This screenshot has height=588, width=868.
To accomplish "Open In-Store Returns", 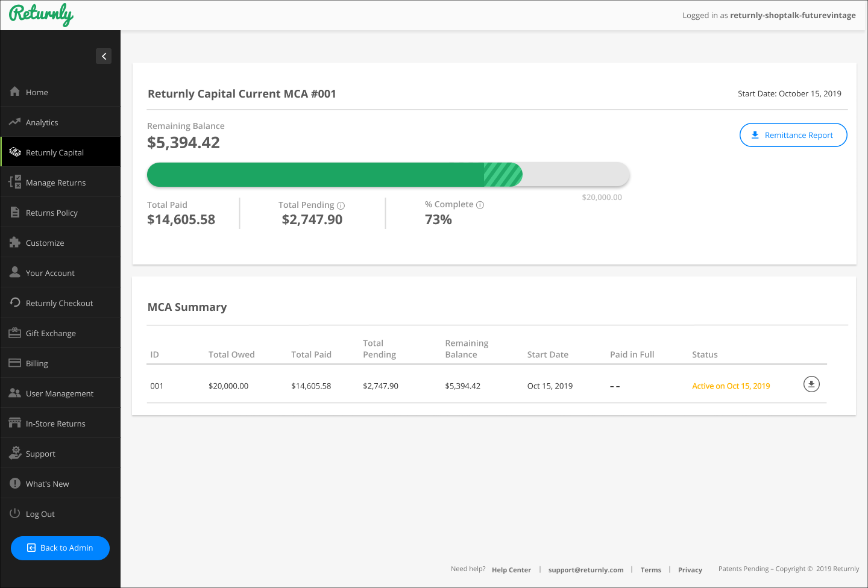I will click(60, 423).
